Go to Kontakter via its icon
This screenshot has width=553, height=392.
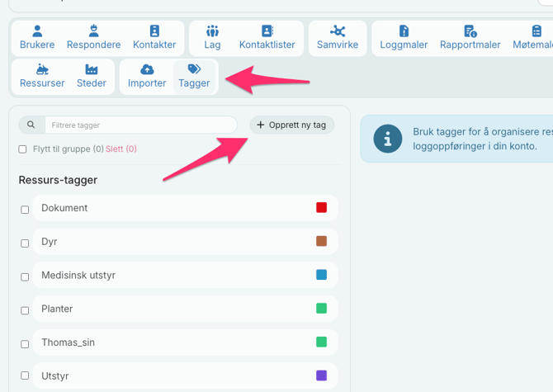pyautogui.click(x=154, y=32)
